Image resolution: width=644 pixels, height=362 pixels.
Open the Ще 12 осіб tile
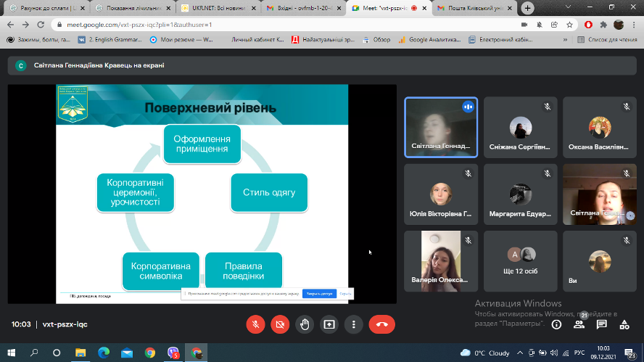click(x=521, y=261)
